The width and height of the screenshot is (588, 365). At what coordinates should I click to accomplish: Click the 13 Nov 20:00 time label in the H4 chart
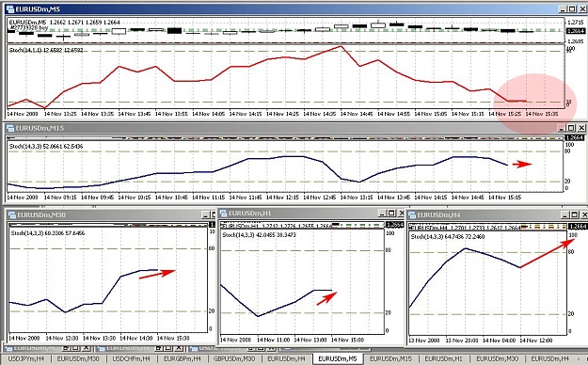(x=462, y=341)
